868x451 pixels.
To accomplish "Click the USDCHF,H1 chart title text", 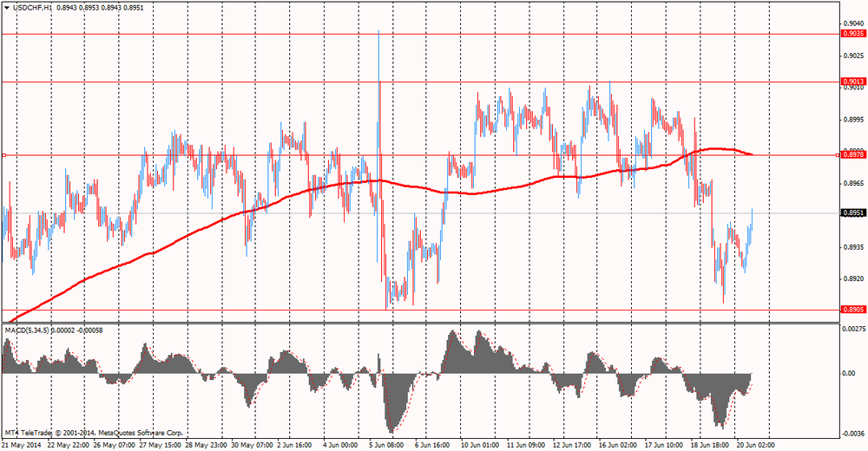I will tap(30, 7).
